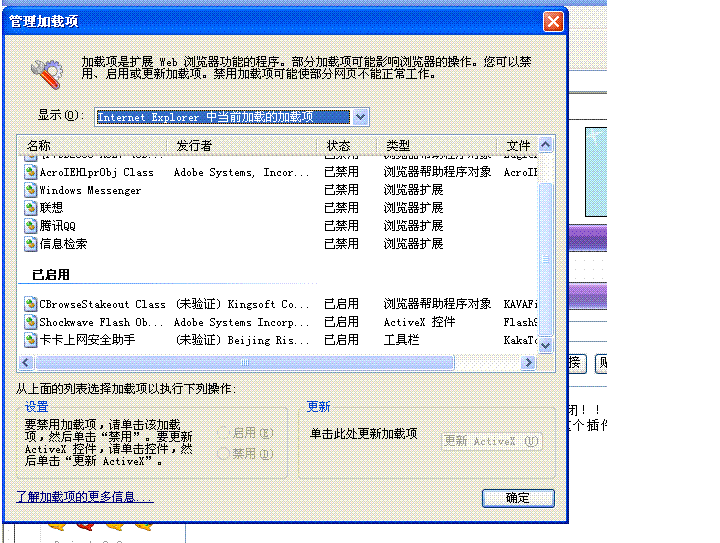Click the horizontal scroll right arrow
The width and height of the screenshot is (720, 543).
tap(529, 363)
